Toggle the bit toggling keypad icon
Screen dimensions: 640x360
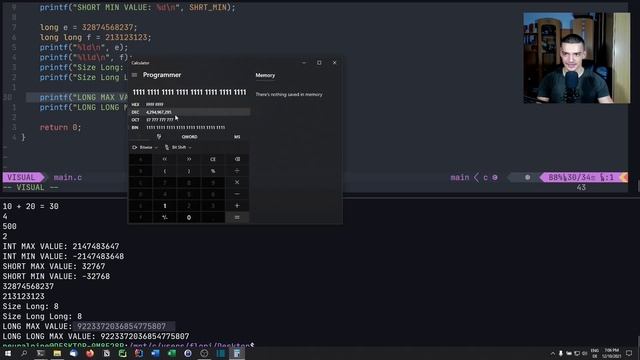[159, 137]
